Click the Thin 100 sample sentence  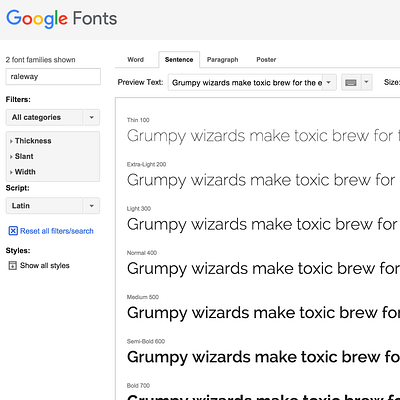[x=263, y=136]
